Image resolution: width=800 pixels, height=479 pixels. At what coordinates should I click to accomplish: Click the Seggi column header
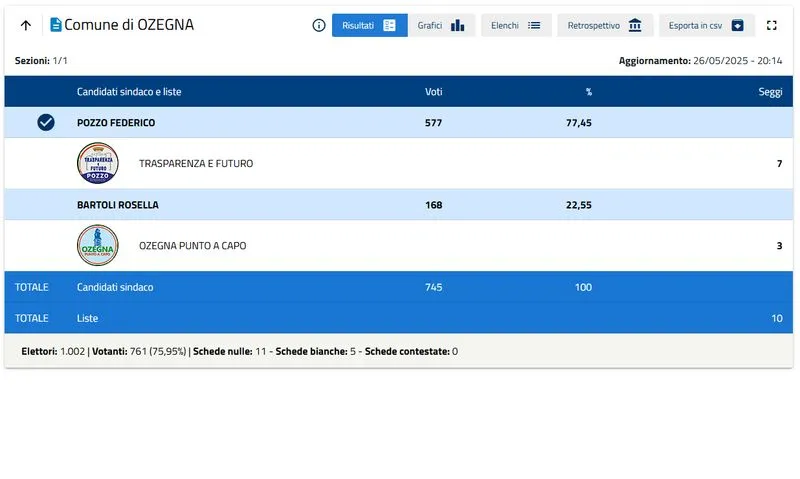tap(769, 92)
